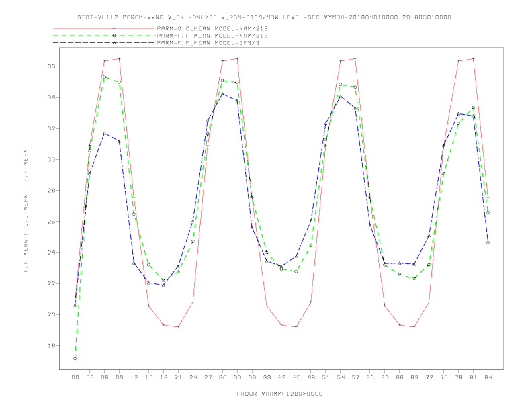This screenshot has height=411, width=532.
Task: Click y-axis tick label 18
Action: coord(51,346)
